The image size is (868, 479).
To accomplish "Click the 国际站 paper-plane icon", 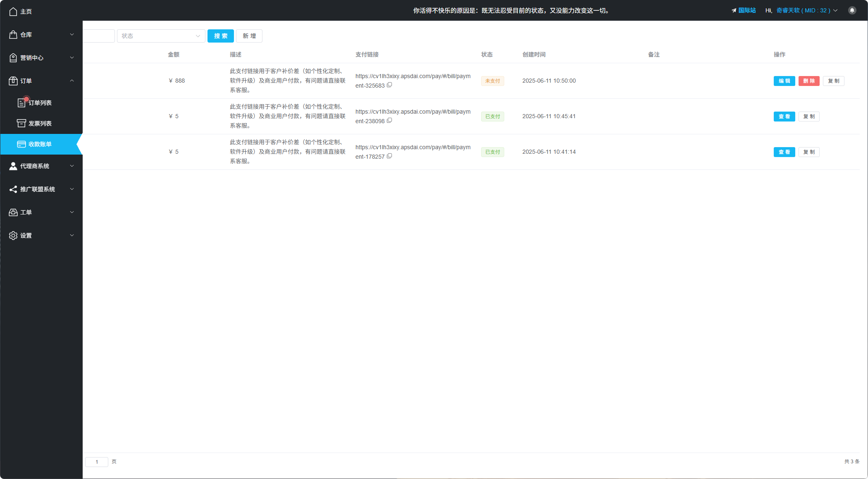I will pyautogui.click(x=734, y=10).
